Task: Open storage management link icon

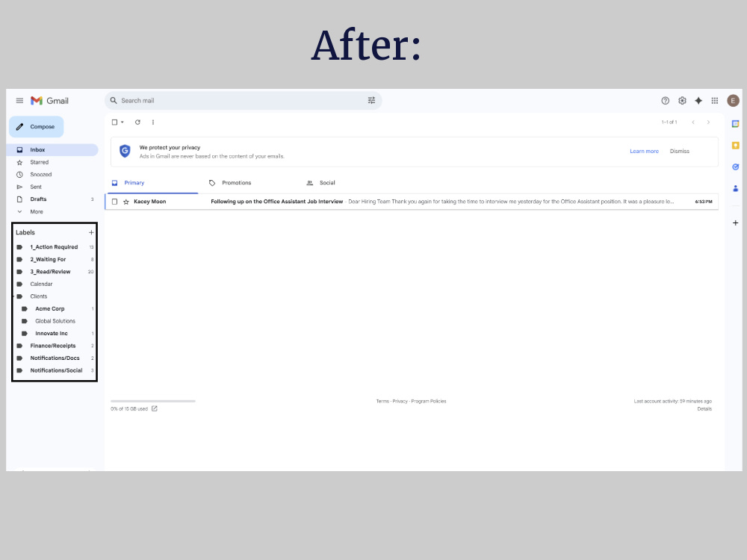Action: tap(155, 408)
